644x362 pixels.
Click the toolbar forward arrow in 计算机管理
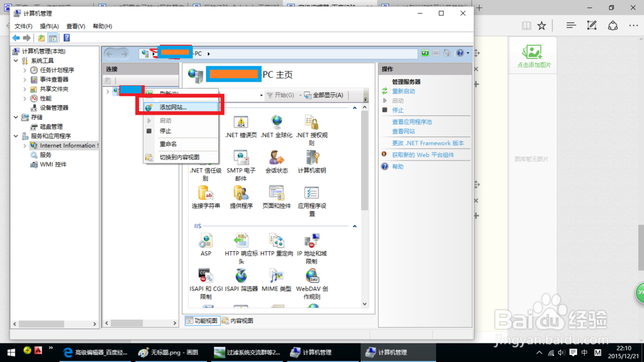[x=26, y=38]
